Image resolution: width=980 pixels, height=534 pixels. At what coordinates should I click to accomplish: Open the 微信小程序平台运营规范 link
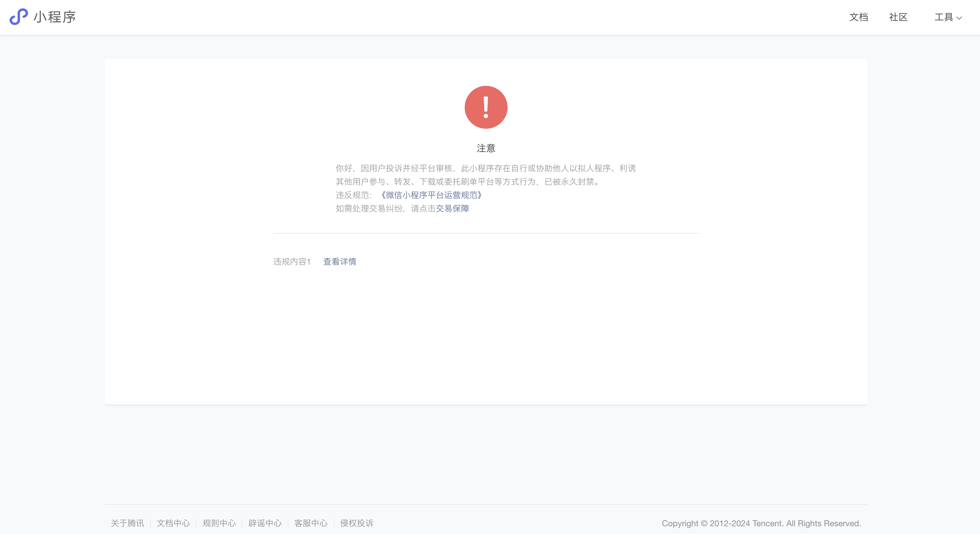point(431,195)
